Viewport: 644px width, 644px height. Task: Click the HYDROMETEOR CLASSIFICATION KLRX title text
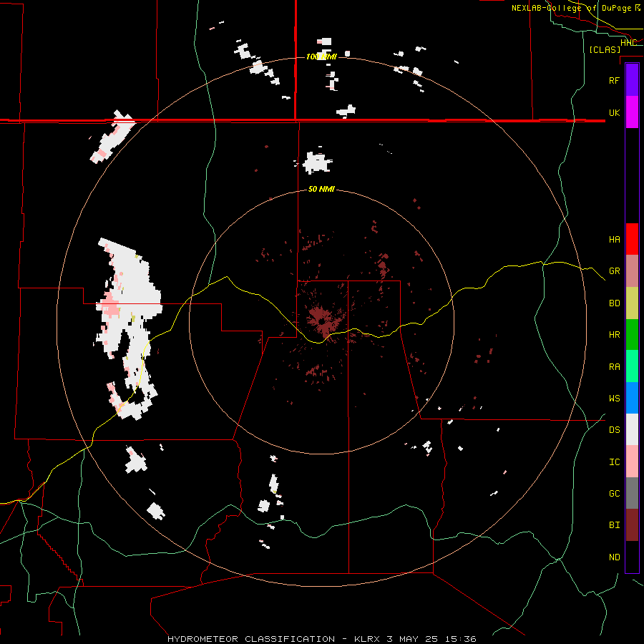pos(321,639)
